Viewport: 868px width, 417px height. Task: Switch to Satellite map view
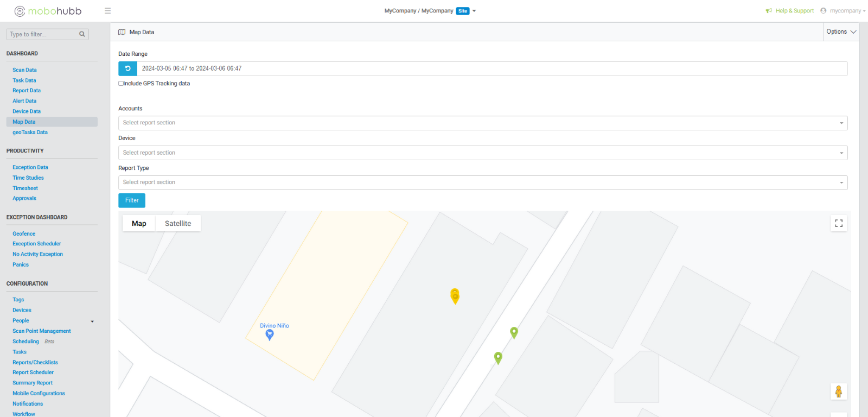[178, 224]
